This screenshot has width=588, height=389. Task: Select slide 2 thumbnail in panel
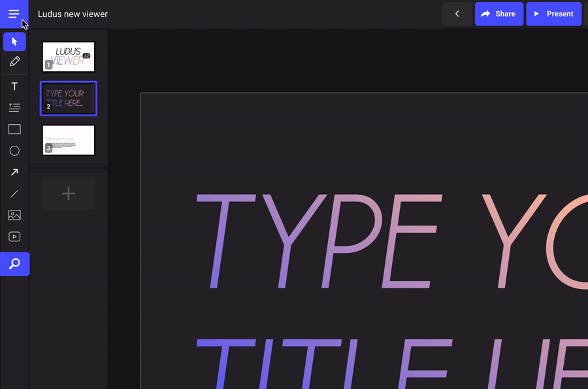(x=69, y=99)
